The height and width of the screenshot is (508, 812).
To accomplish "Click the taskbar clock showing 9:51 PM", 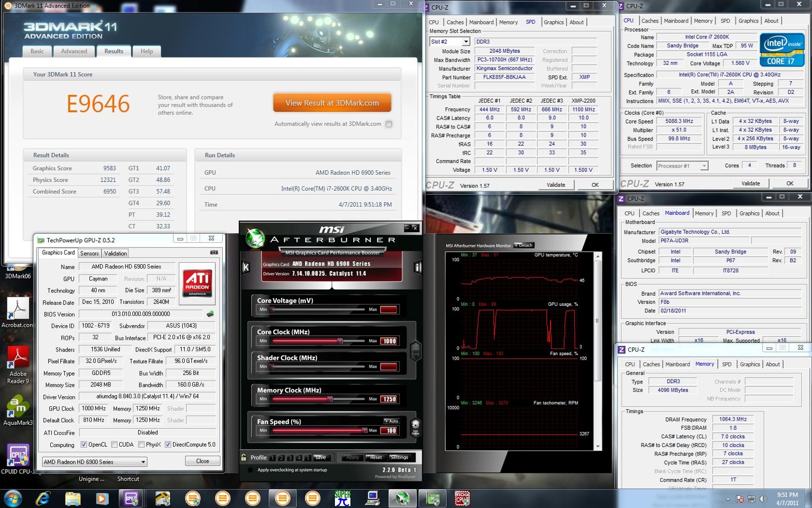I will 787,499.
